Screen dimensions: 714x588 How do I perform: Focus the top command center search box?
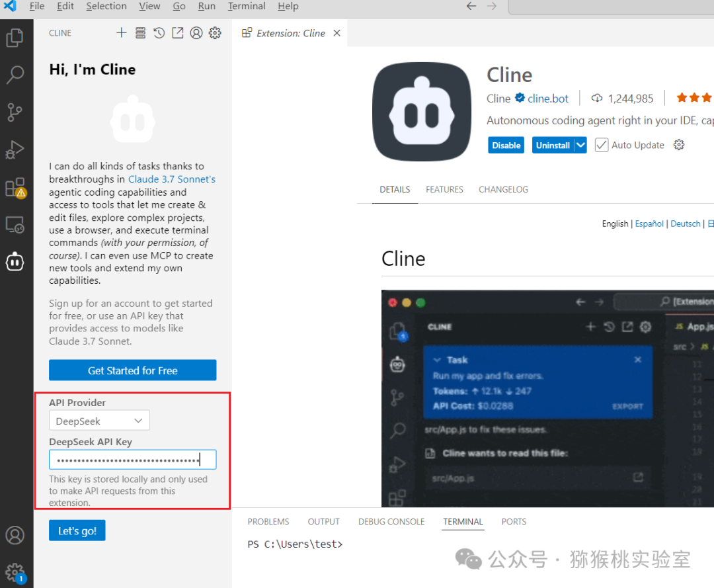pyautogui.click(x=611, y=7)
